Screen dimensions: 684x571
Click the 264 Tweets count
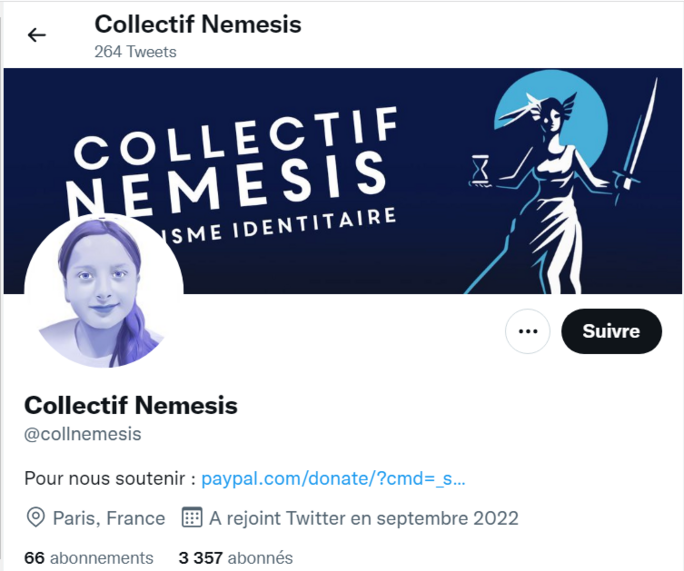(x=135, y=51)
